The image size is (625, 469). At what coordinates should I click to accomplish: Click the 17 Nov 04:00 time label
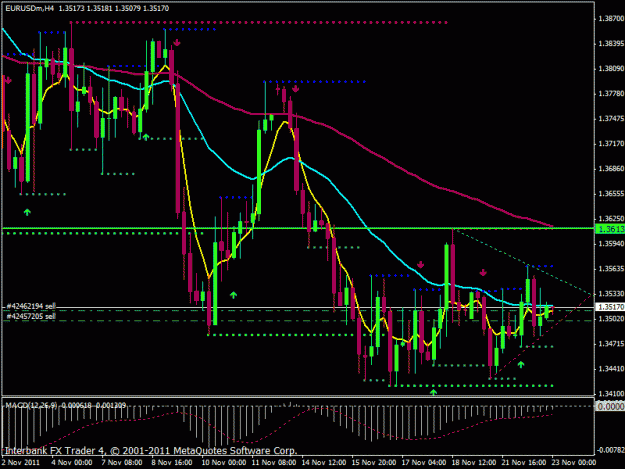[x=424, y=462]
